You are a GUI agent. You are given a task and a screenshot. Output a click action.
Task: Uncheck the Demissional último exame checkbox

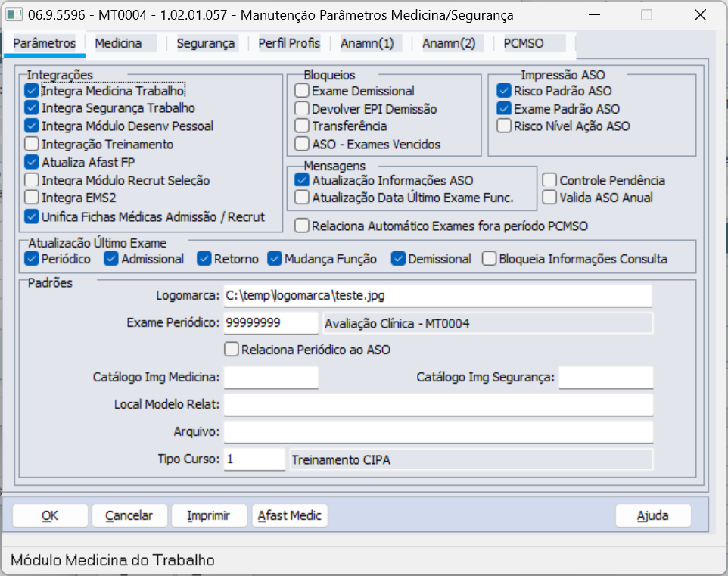click(399, 259)
